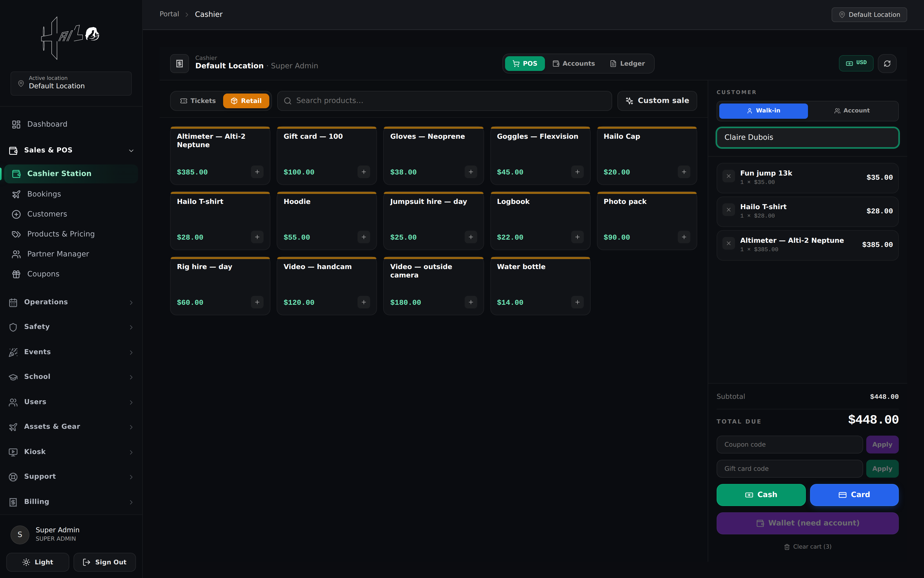Image resolution: width=924 pixels, height=578 pixels.
Task: Click the Hailo logo
Action: click(x=71, y=38)
